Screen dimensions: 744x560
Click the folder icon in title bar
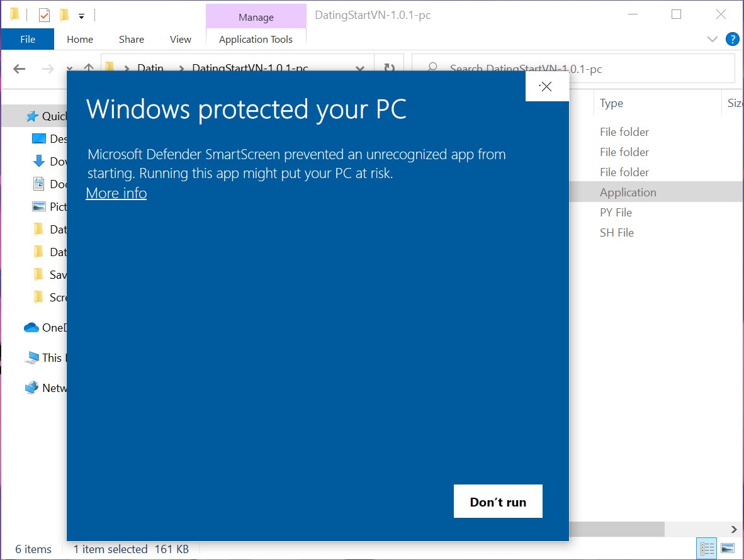pyautogui.click(x=14, y=14)
